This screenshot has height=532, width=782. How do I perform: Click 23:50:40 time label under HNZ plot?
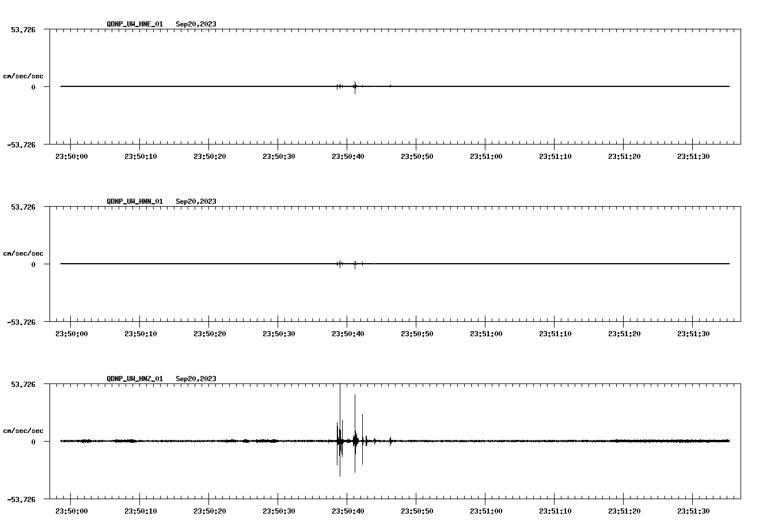(x=348, y=511)
